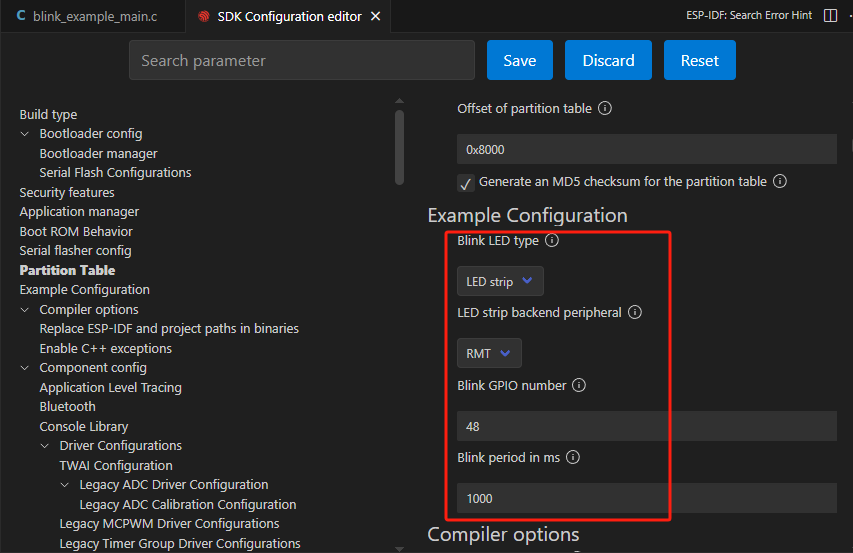The height and width of the screenshot is (553, 853).
Task: Open Replace ESP-IDF and project paths item
Action: point(169,328)
